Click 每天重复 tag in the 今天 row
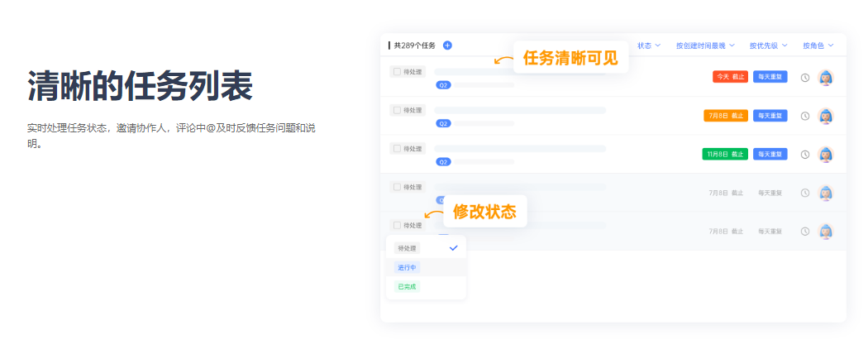 tap(770, 77)
